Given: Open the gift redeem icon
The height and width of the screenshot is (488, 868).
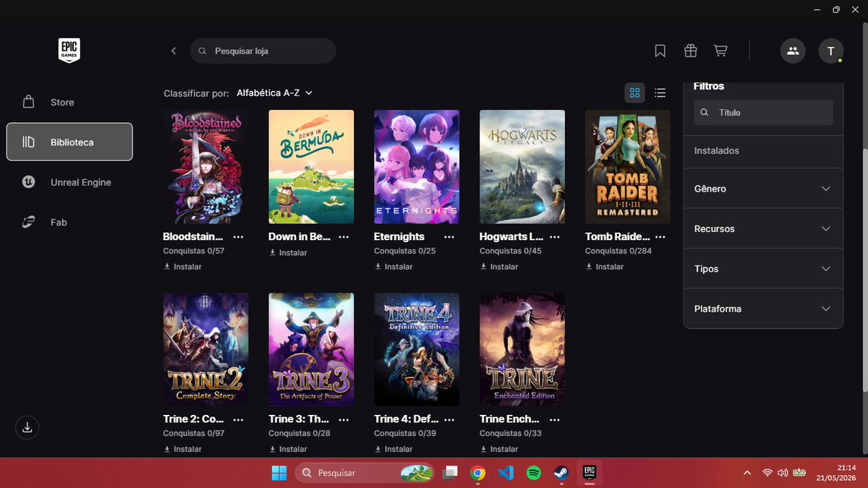Looking at the screenshot, I should coord(690,51).
